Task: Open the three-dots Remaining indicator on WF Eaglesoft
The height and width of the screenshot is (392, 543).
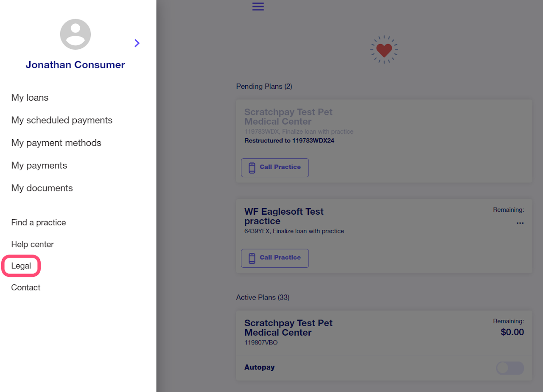Action: click(x=520, y=223)
